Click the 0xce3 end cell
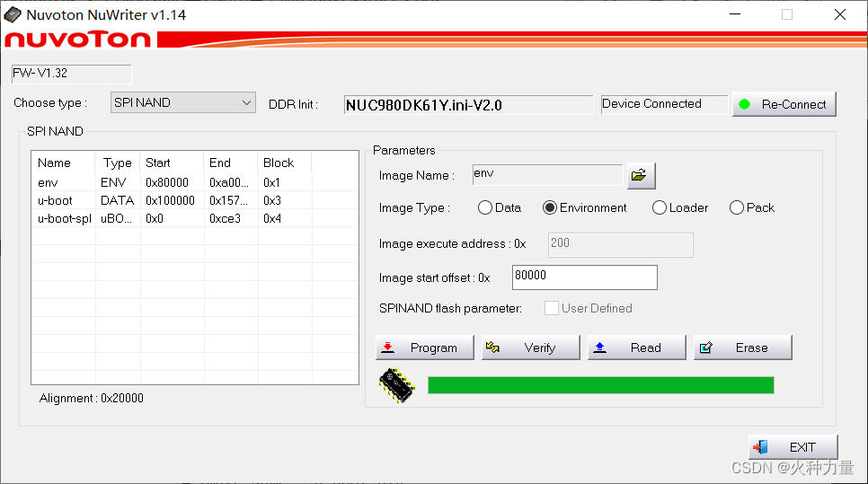The image size is (868, 484). click(225, 218)
